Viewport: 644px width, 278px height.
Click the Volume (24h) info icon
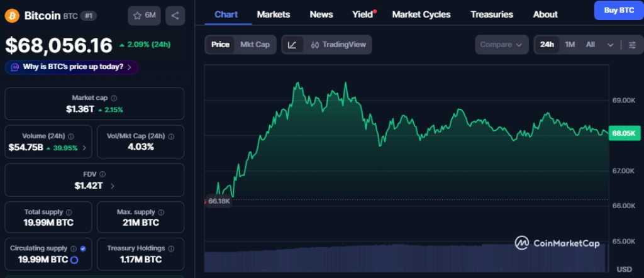71,136
